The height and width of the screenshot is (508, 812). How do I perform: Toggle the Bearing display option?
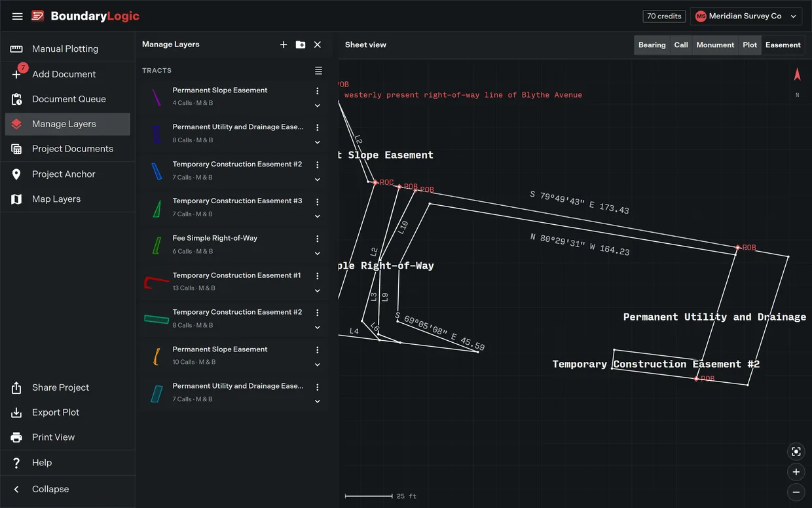[x=652, y=45]
